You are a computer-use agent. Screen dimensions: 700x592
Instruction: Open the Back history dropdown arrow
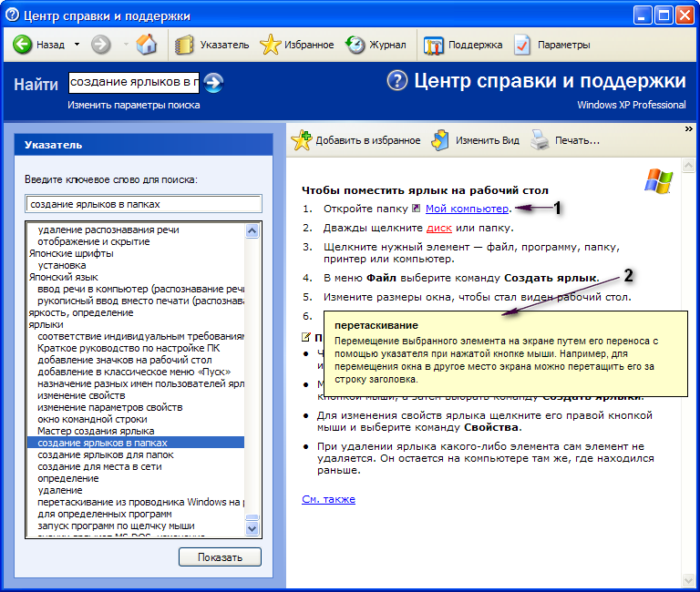coord(77,45)
